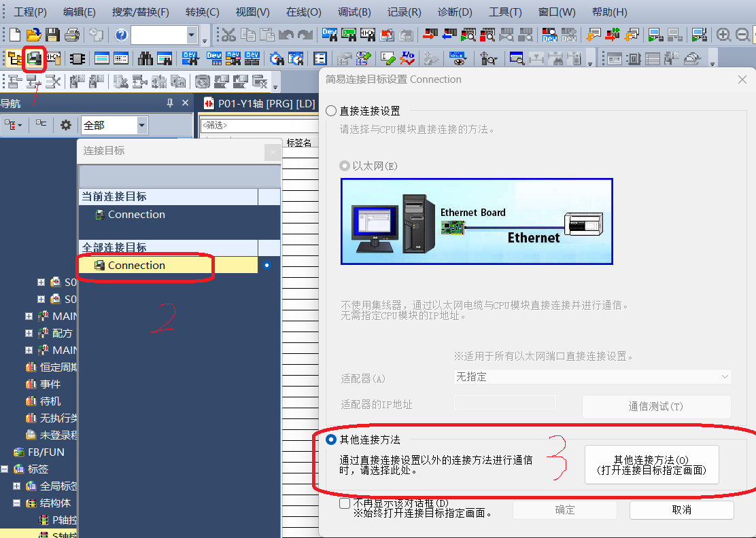Open the Connection Destination window icon
The height and width of the screenshot is (538, 756).
coord(34,59)
